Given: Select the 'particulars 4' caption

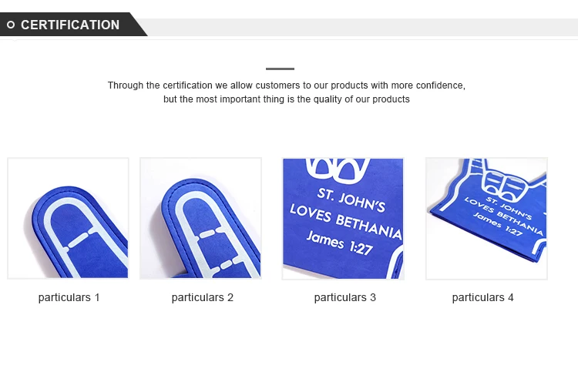Looking at the screenshot, I should [482, 297].
